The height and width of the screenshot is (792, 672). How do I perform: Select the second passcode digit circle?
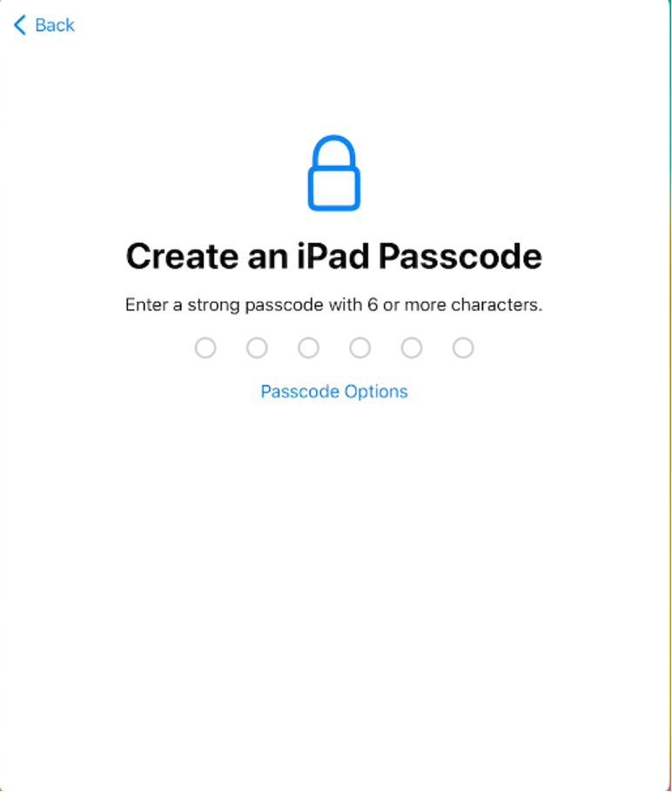(x=257, y=348)
